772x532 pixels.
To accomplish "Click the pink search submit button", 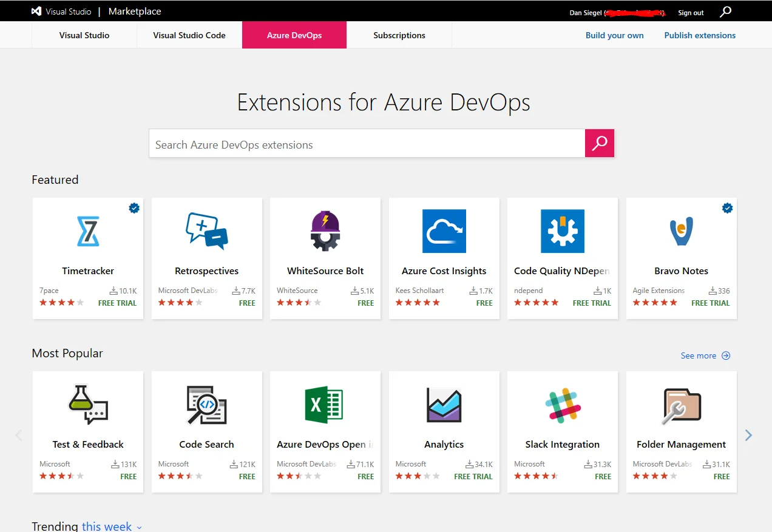I will pos(600,143).
